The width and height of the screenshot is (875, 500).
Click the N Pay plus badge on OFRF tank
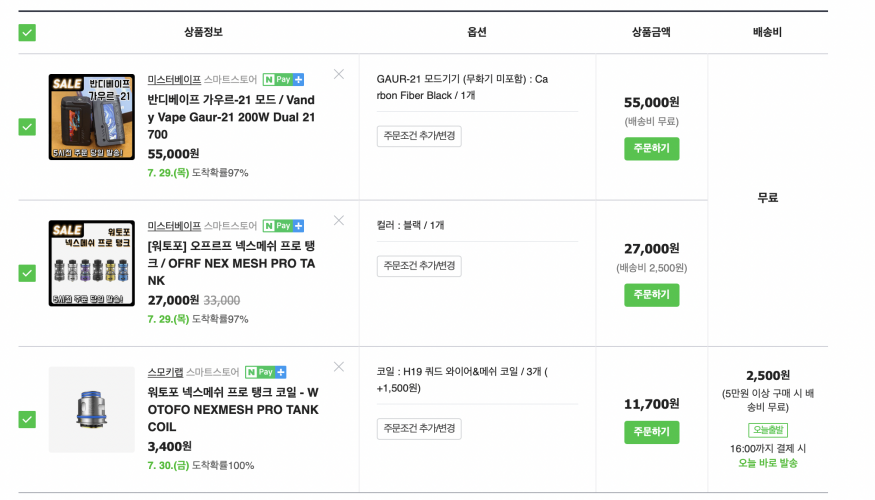[x=283, y=226]
